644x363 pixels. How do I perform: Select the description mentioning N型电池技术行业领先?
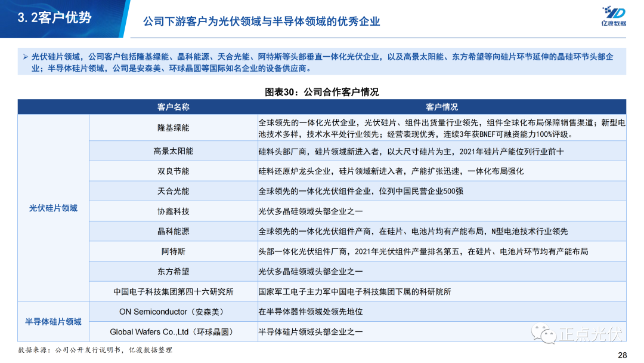[x=413, y=232]
